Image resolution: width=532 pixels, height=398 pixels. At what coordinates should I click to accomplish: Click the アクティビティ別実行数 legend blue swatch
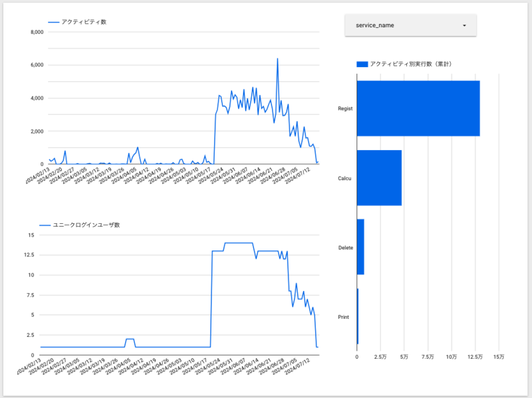(x=362, y=64)
